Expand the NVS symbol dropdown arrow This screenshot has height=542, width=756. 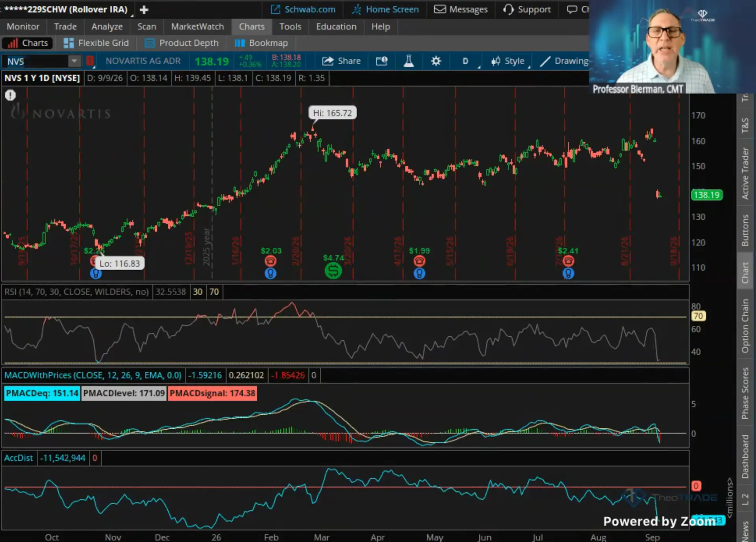[74, 61]
